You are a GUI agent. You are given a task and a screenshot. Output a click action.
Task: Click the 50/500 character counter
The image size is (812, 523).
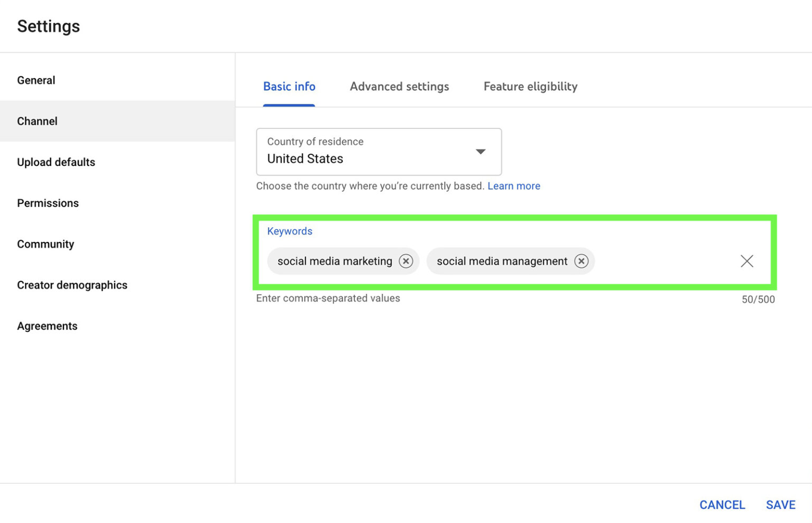(758, 299)
